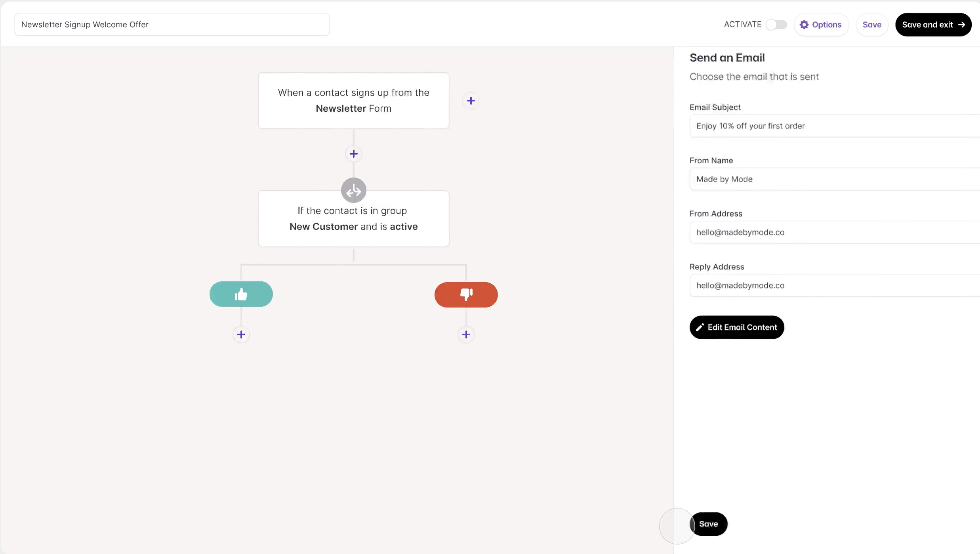Click the Email Subject field
This screenshot has width=980, height=554.
pyautogui.click(x=832, y=126)
